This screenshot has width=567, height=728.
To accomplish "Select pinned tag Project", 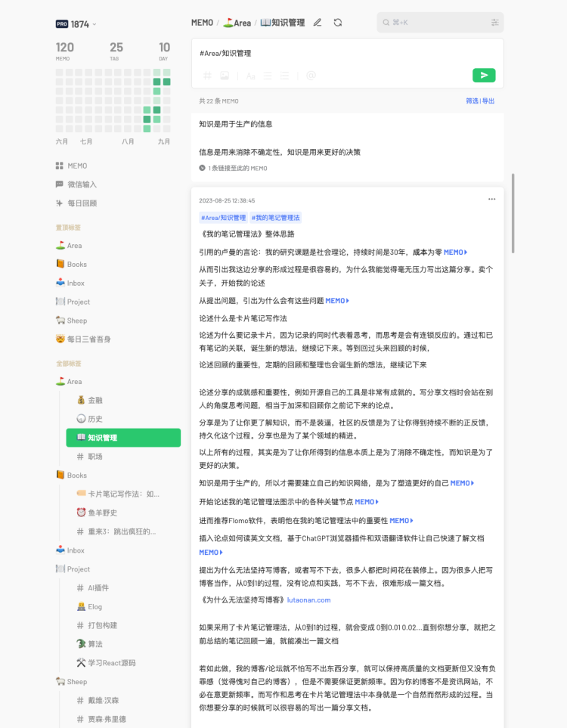I will tap(73, 302).
